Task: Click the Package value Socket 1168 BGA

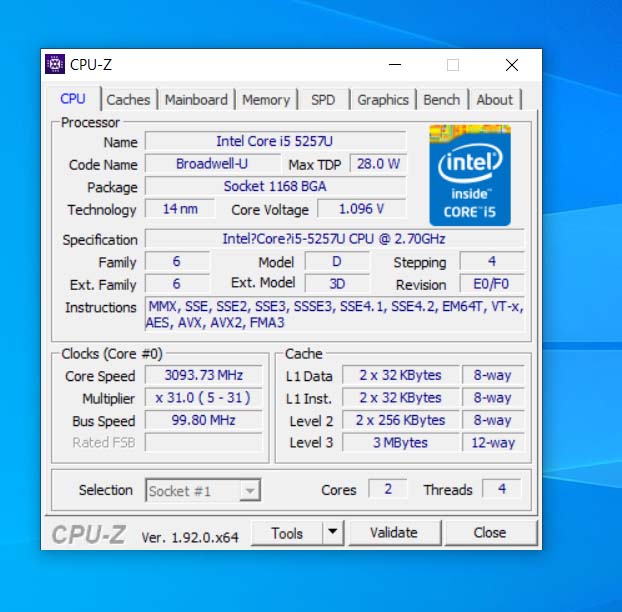Action: [275, 186]
